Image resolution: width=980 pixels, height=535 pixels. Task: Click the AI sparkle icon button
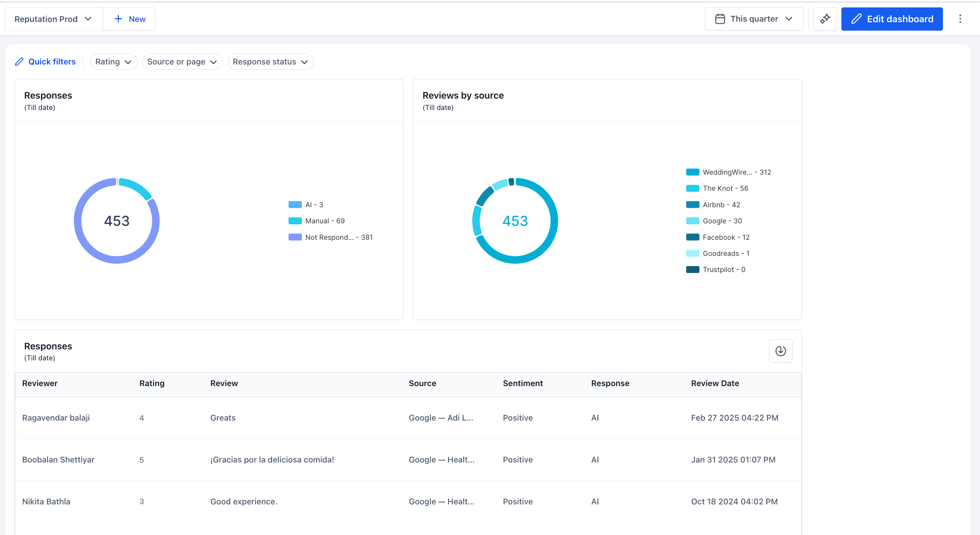[825, 19]
